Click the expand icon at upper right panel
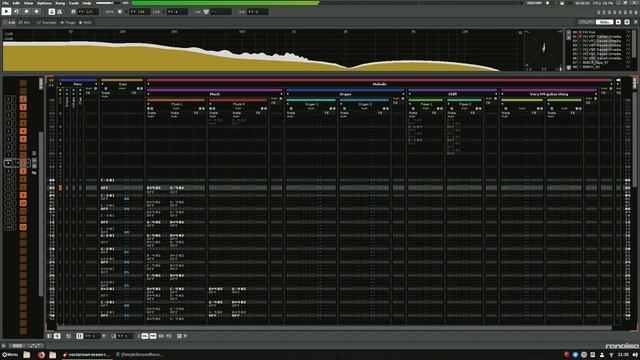 627,22
